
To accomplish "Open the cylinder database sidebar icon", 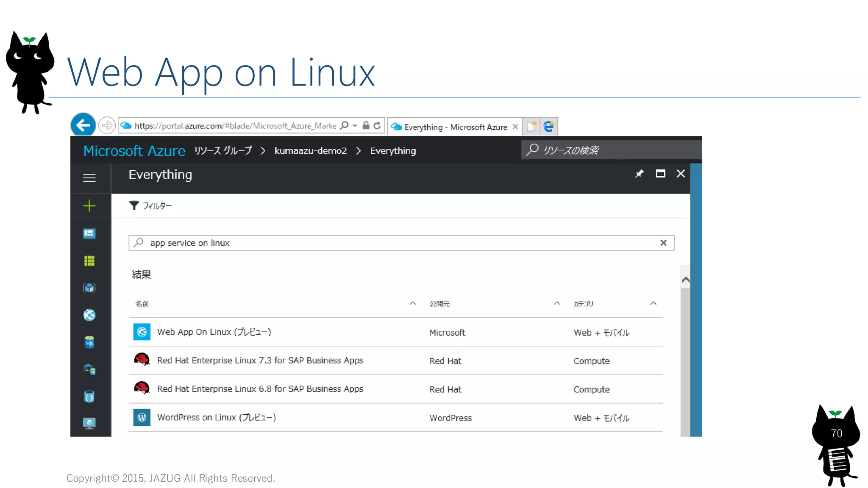I will 89,396.
